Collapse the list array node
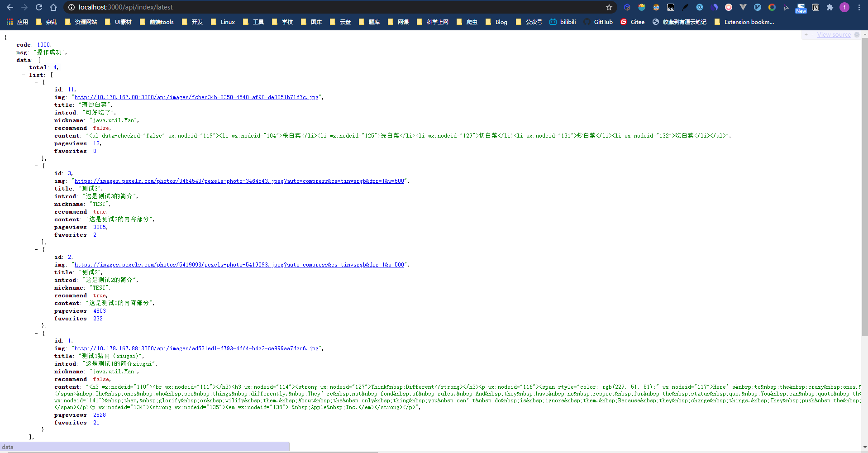The height and width of the screenshot is (453, 868). (x=24, y=75)
